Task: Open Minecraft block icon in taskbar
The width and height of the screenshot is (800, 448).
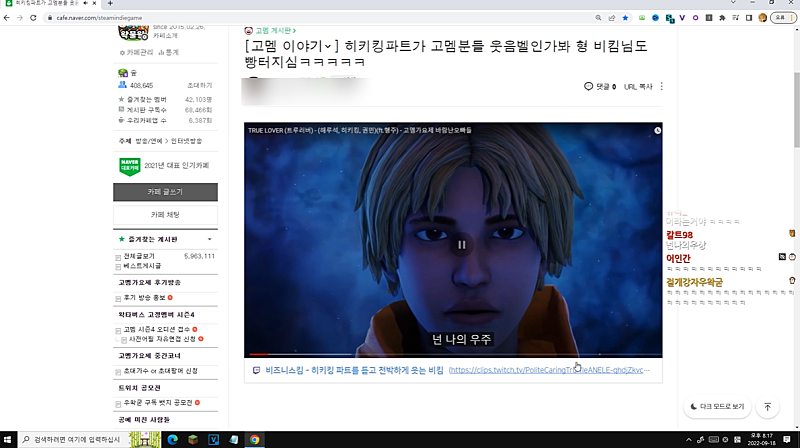Action: (193, 439)
